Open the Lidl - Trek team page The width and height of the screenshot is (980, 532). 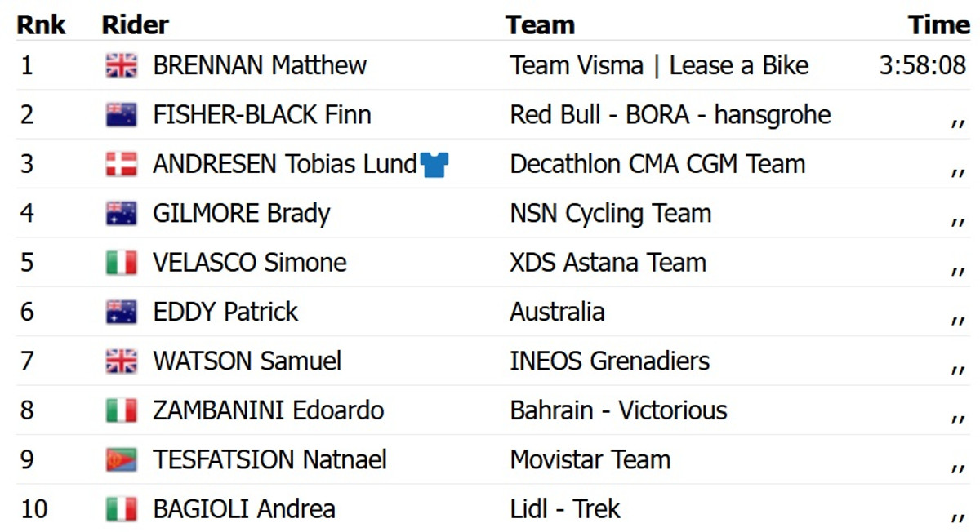pyautogui.click(x=564, y=510)
